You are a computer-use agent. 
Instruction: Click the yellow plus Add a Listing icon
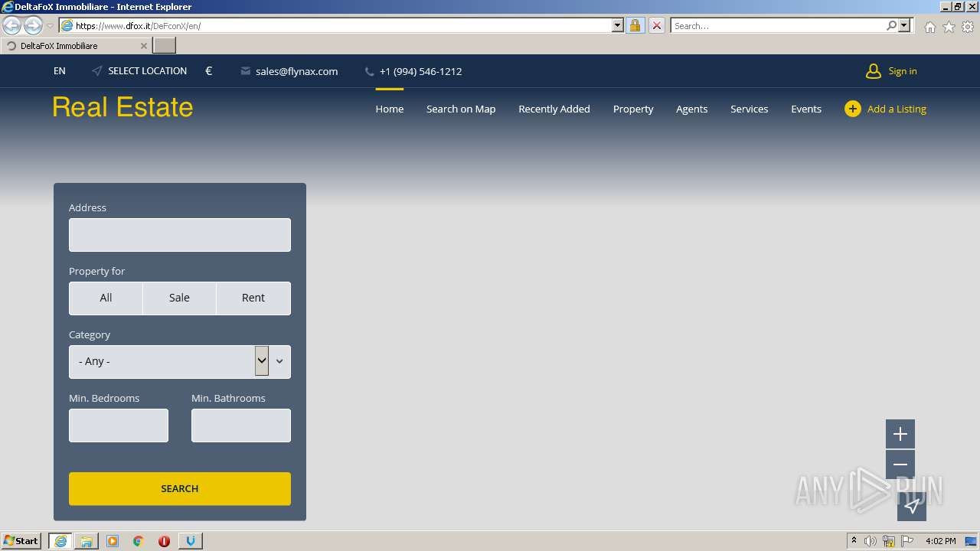853,109
